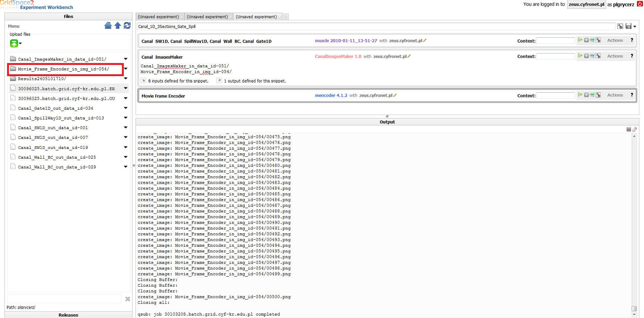644x318 pixels.
Task: Open dropdown for Results2405101710 folder
Action: pos(126,78)
